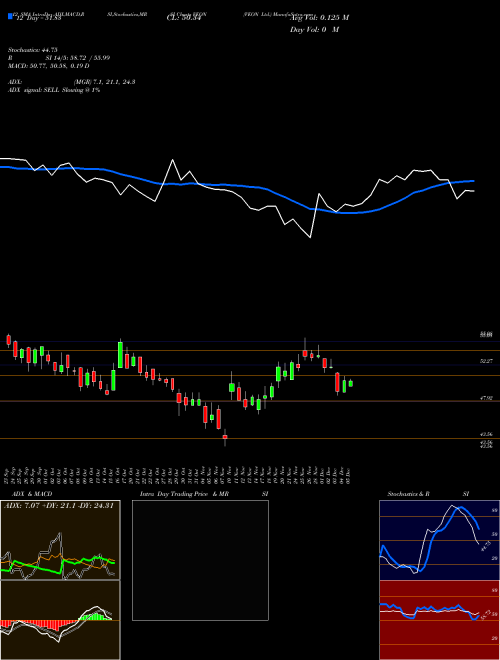Screen dimensions: 500x660
Task: Click the 44.73 value inside the Stochastics panel
Action: click(484, 548)
